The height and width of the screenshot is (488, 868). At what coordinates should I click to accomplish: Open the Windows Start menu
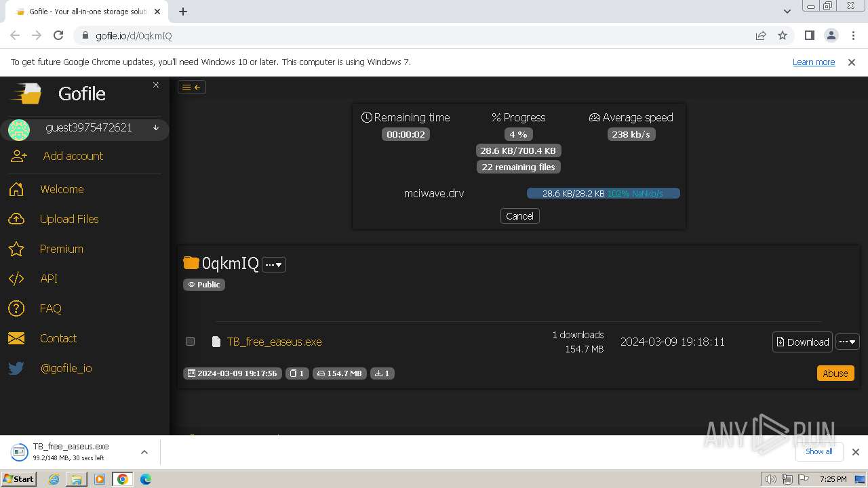18,479
